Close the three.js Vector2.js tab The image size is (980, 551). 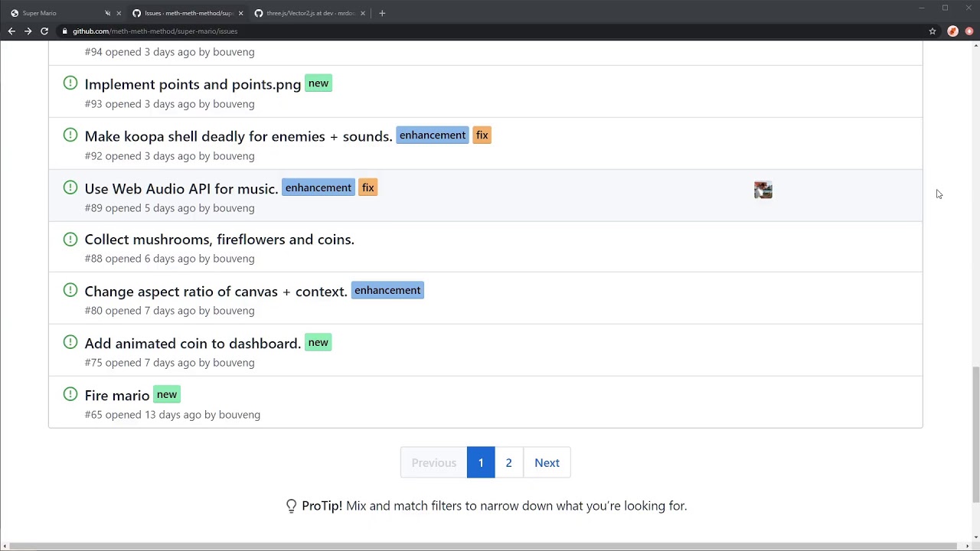tap(363, 13)
